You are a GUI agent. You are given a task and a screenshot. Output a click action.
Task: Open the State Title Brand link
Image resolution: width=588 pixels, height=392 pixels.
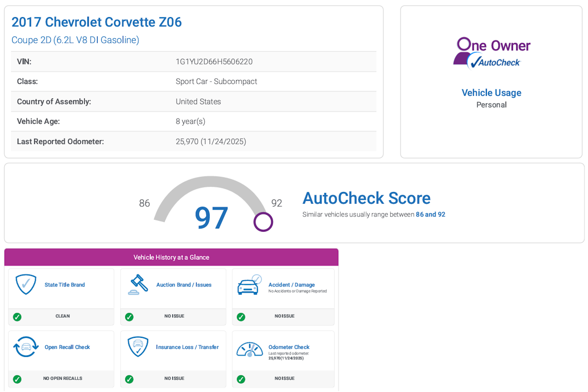click(x=65, y=285)
